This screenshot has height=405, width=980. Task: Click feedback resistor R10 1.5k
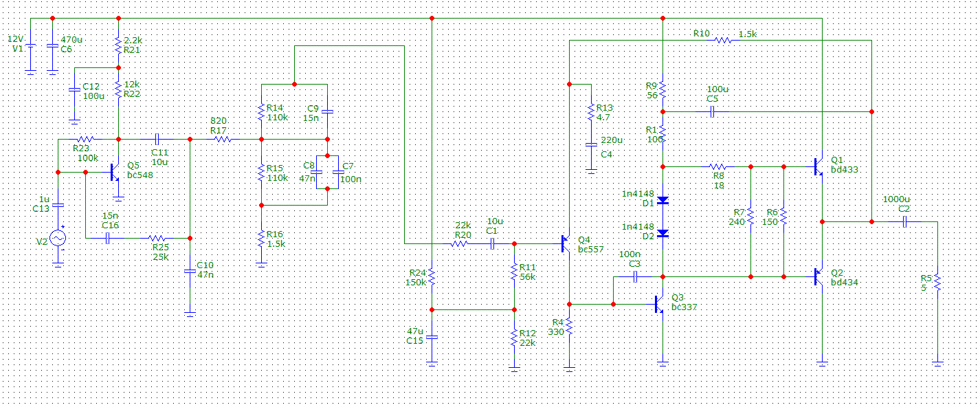[723, 40]
